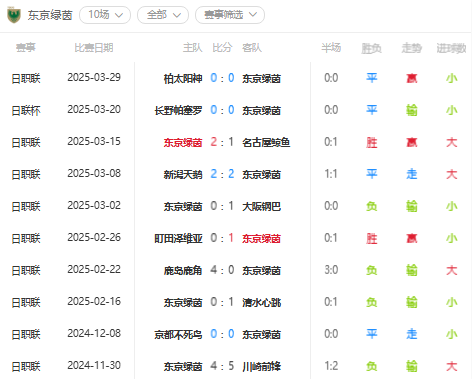Select the date 2025-03-08
Viewport: 472px width, 379px height.
click(x=94, y=174)
